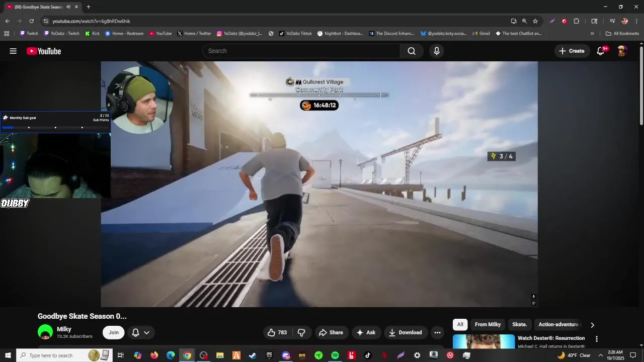Open a new browser tab

[89, 7]
